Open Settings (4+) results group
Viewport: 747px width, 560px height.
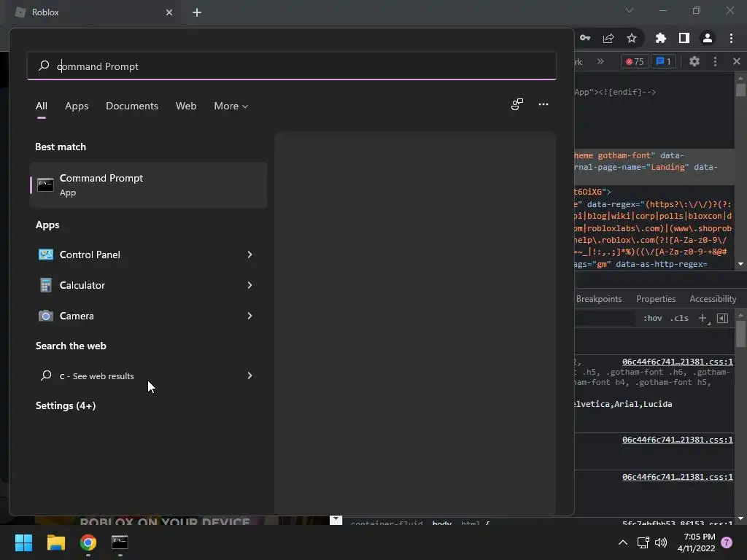click(66, 405)
